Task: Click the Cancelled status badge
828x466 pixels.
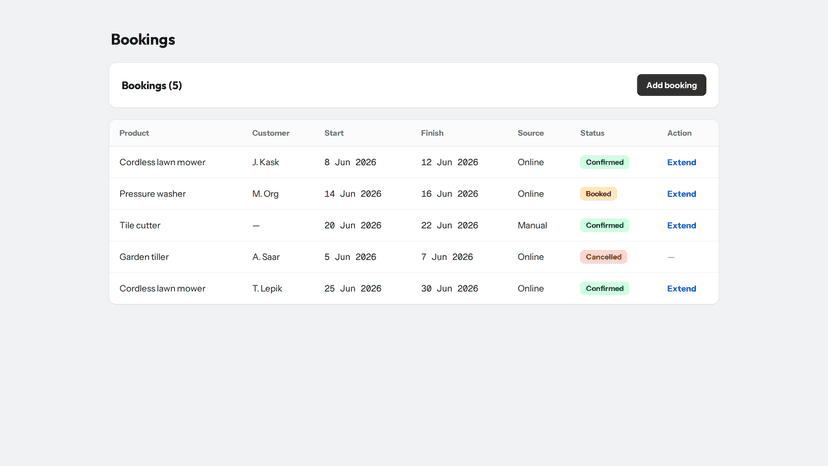Action: [603, 257]
